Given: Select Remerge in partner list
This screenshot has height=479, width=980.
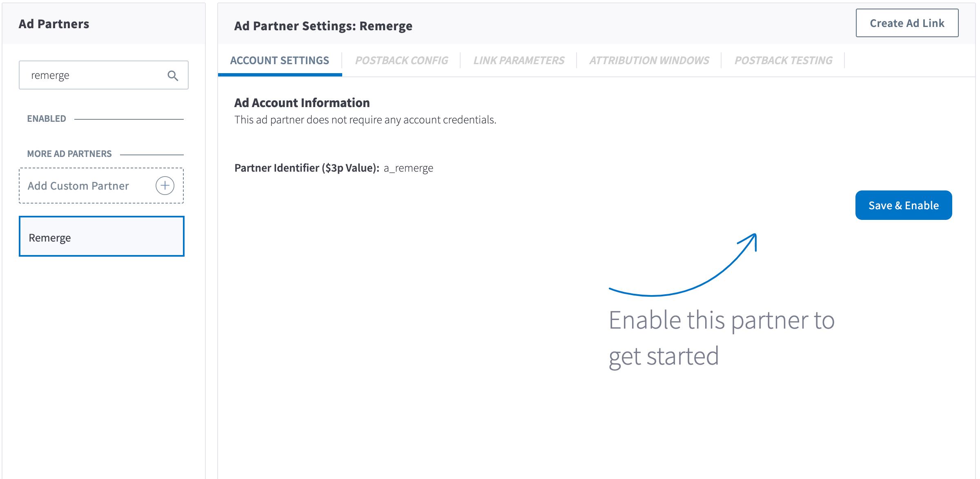Looking at the screenshot, I should [x=102, y=237].
